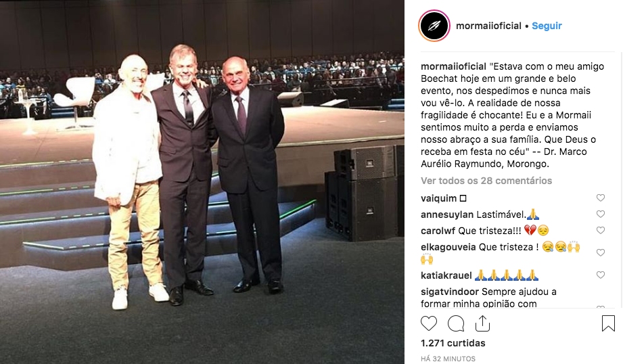Like vaiquim's comment
Screen dimensions: 623x364
(x=601, y=198)
